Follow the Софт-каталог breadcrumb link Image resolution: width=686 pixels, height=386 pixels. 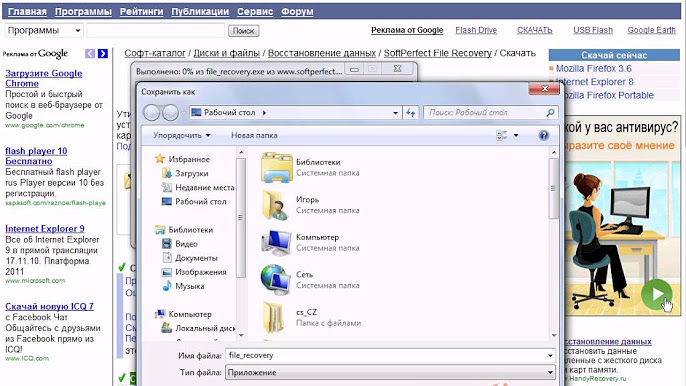[x=155, y=53]
